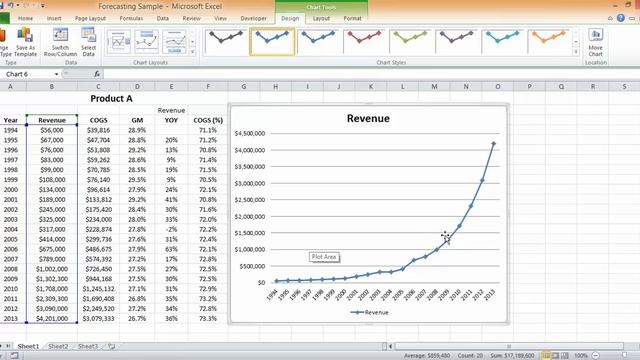640x360 pixels.
Task: Apply orange chart style
Action: click(549, 42)
